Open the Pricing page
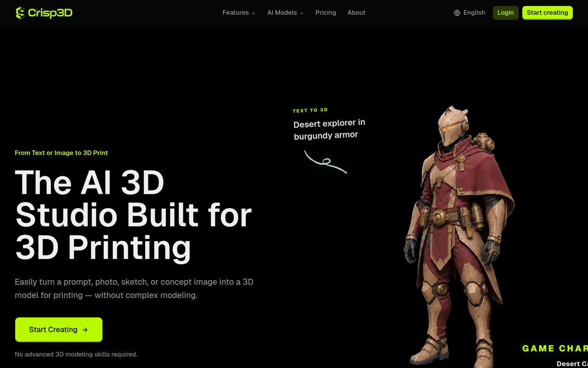The height and width of the screenshot is (368, 588). point(326,12)
